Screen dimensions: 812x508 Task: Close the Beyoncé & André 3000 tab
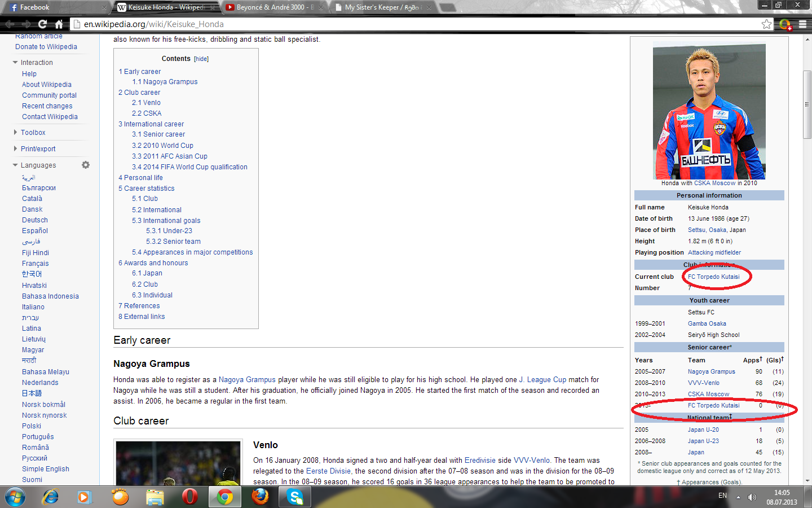pos(321,7)
